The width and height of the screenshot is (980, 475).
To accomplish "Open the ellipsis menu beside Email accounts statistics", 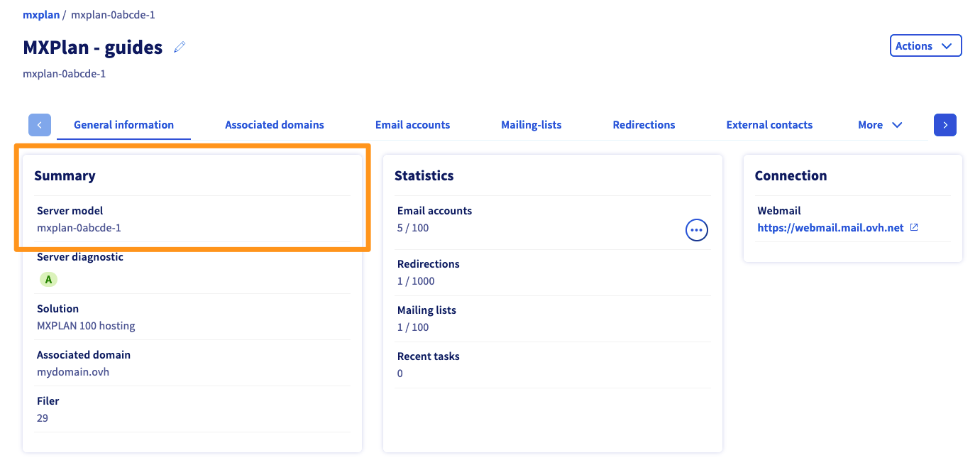I will click(696, 230).
